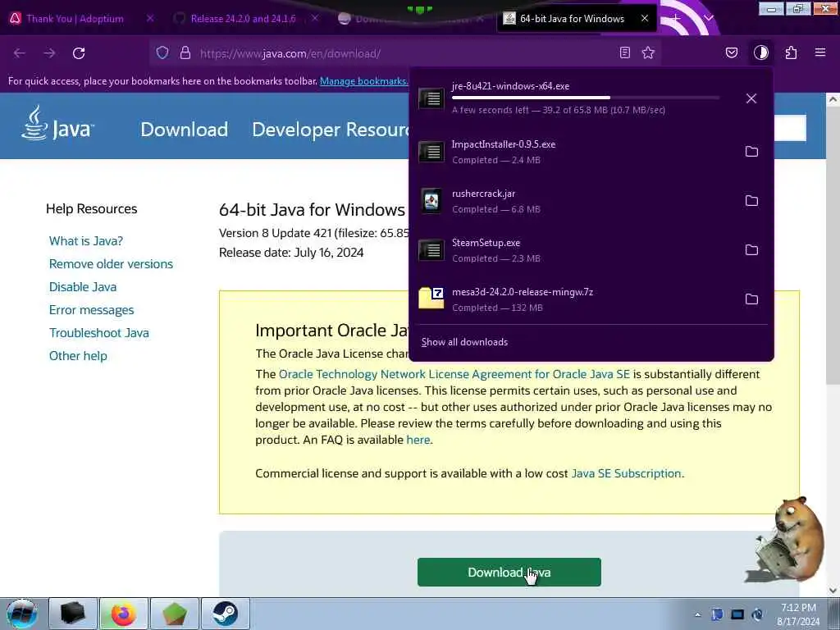840x630 pixels.
Task: Expand the list all tabs chevron
Action: pos(709,18)
